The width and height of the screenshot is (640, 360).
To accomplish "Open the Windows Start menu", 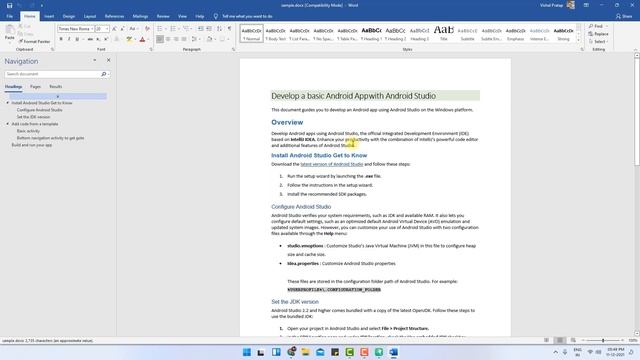I will point(247,352).
